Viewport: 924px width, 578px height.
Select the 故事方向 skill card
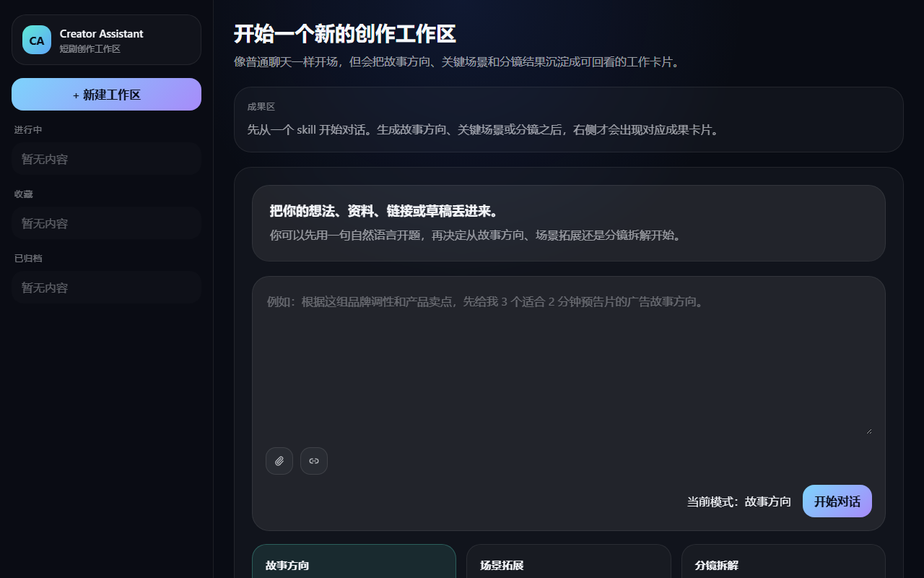tap(354, 561)
